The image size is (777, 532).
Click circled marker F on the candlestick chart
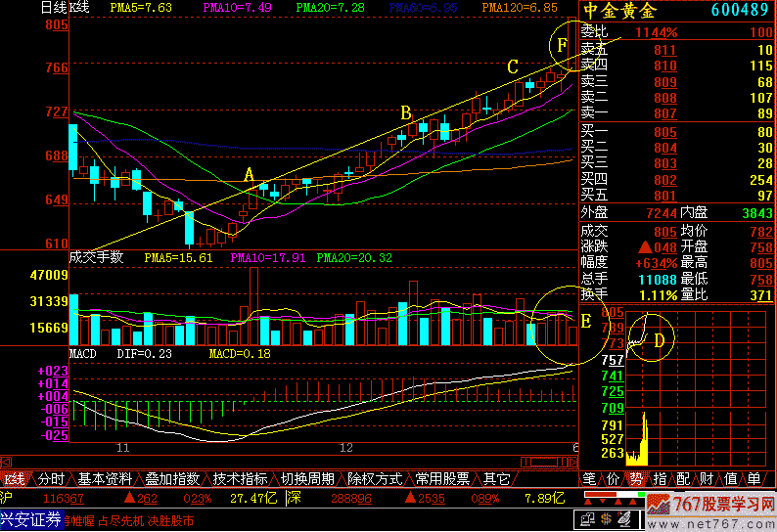(561, 45)
